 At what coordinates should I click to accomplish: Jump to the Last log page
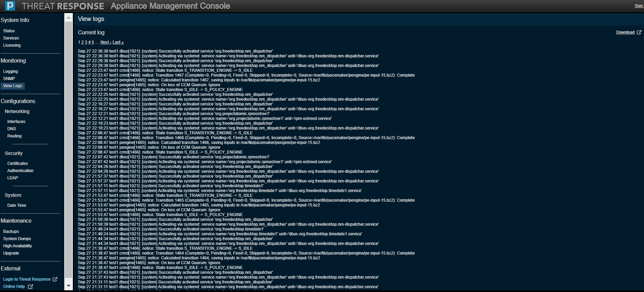point(118,42)
